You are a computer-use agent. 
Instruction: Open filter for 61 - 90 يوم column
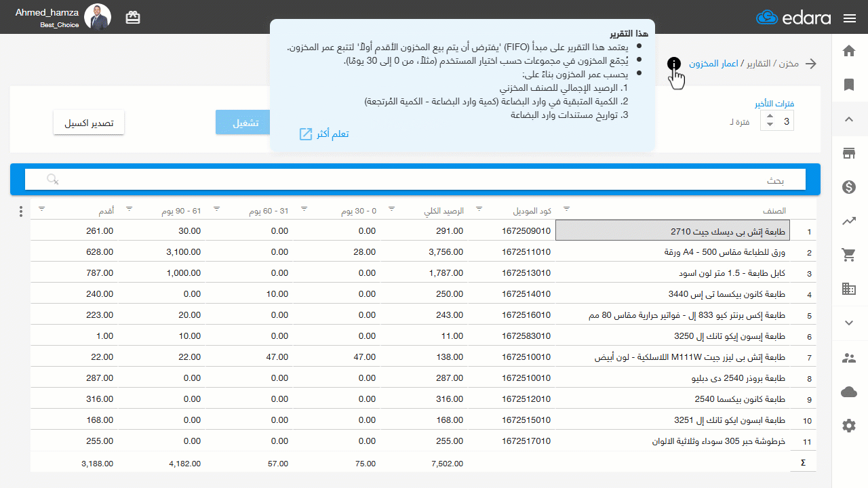[130, 209]
